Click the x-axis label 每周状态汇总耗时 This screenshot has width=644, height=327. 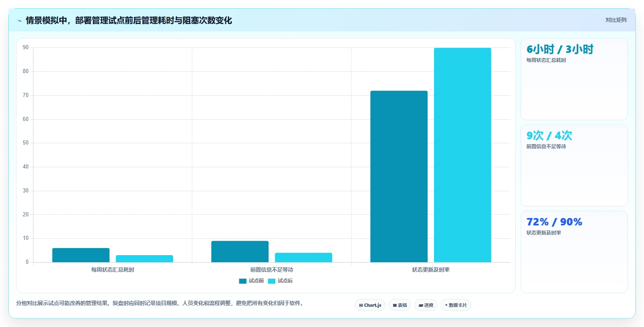(x=113, y=270)
